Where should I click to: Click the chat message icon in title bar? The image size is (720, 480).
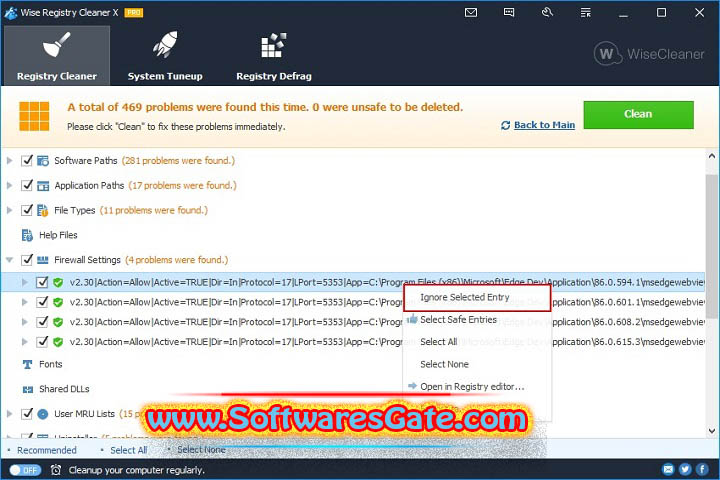pyautogui.click(x=509, y=13)
